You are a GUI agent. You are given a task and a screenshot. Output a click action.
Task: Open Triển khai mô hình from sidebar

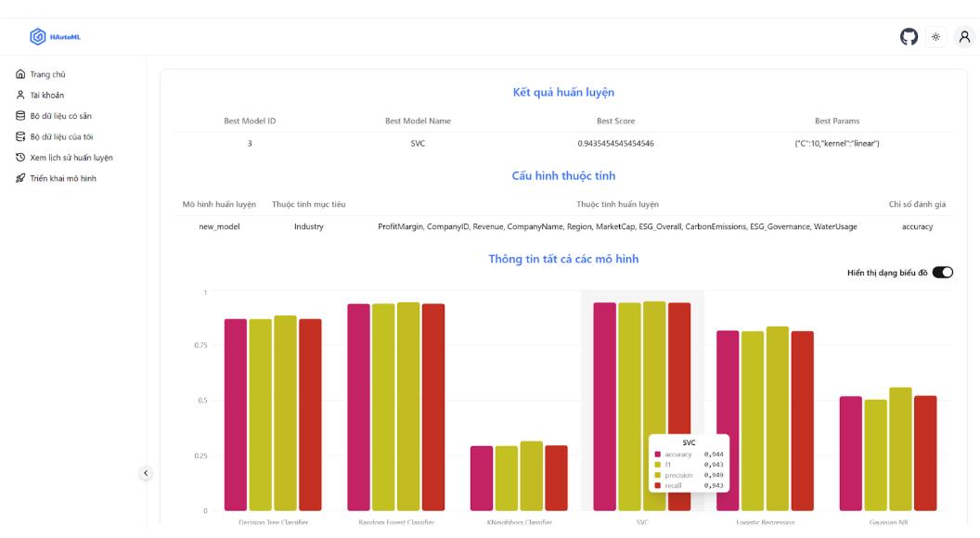(63, 178)
